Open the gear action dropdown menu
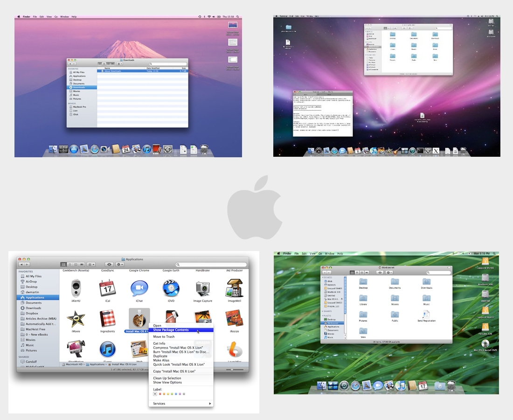This screenshot has width=513, height=420. pyautogui.click(x=119, y=265)
